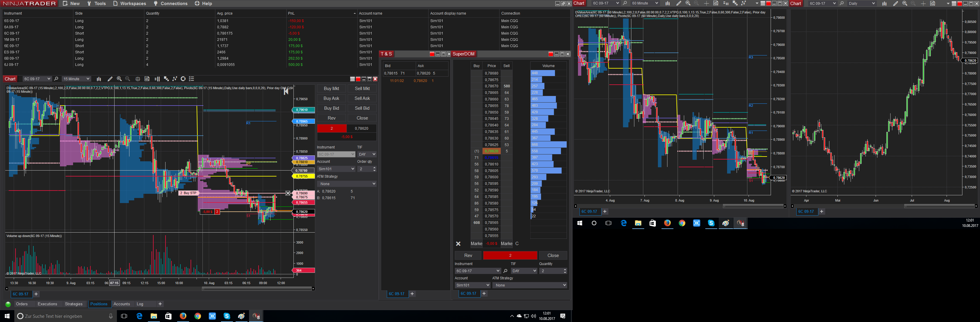Select drawing pencil in the Daily chart
The width and height of the screenshot is (980, 322).
point(896,3)
